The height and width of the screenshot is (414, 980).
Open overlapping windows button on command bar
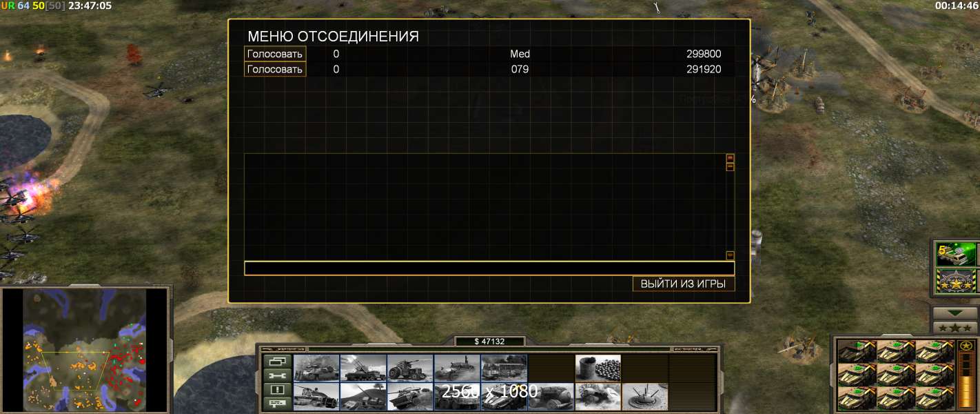pyautogui.click(x=277, y=362)
